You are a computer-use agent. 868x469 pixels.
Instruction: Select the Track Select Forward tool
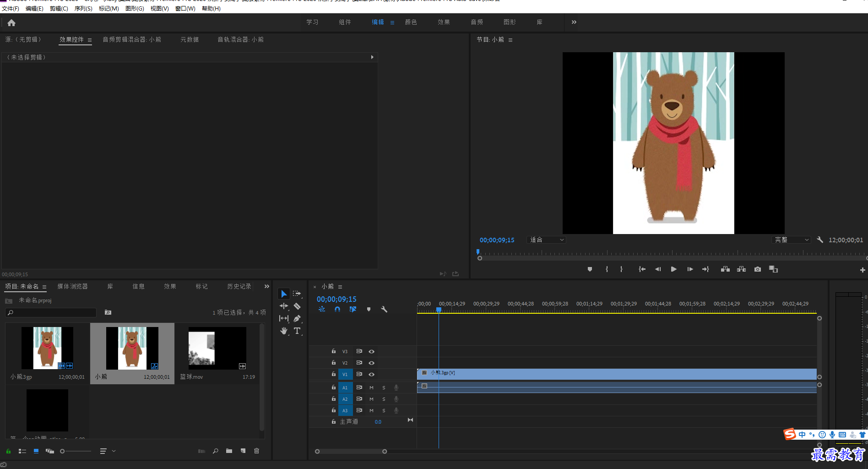coord(297,294)
